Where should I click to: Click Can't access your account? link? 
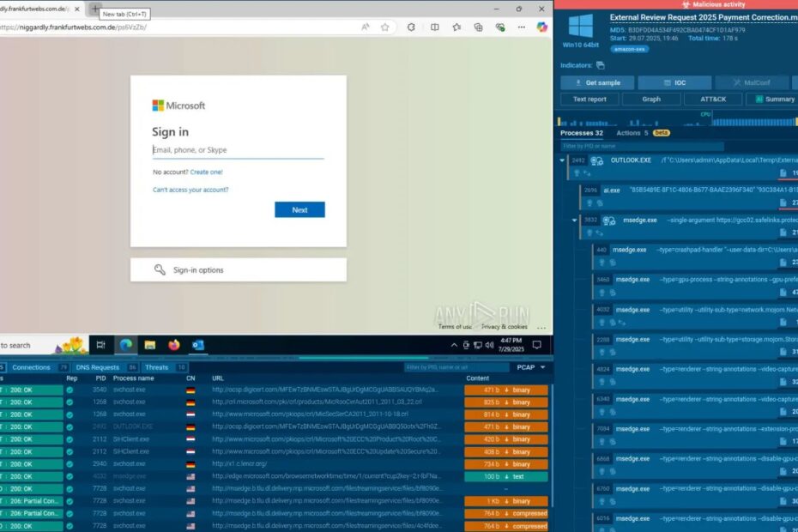(x=190, y=190)
